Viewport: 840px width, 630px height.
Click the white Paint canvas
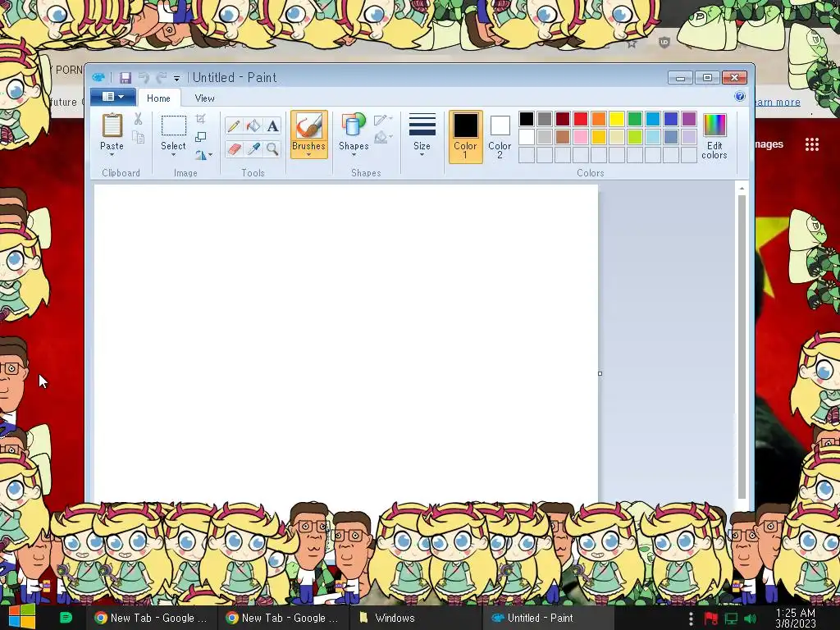coord(346,344)
